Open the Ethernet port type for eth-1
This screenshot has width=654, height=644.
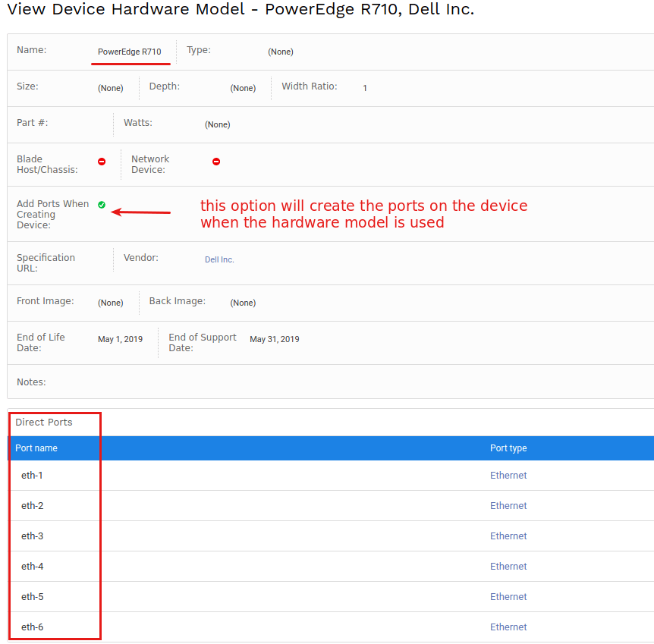[x=508, y=475]
